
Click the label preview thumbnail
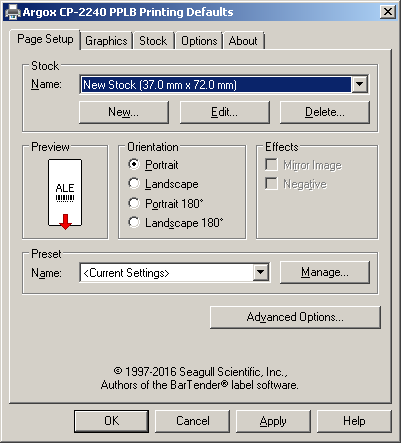pyautogui.click(x=65, y=193)
